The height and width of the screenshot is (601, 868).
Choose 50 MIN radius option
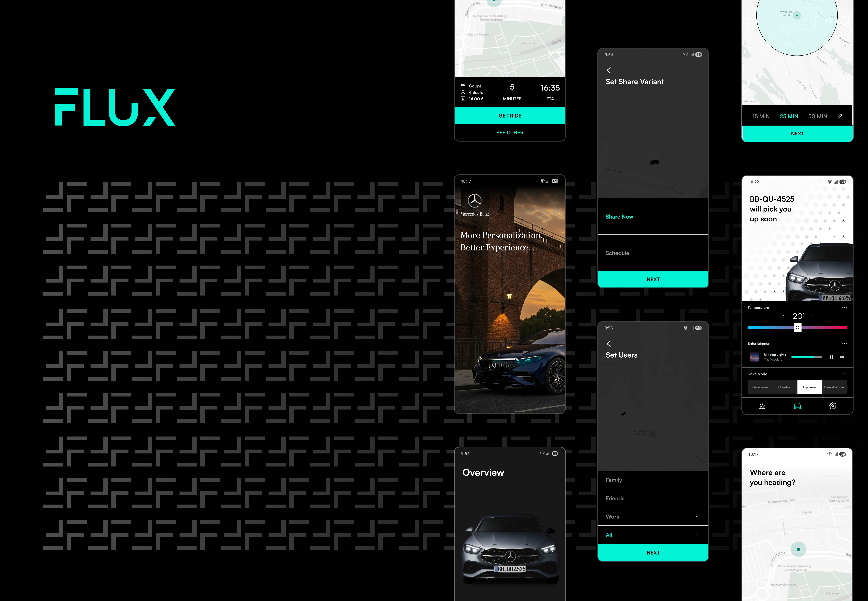[x=817, y=116]
